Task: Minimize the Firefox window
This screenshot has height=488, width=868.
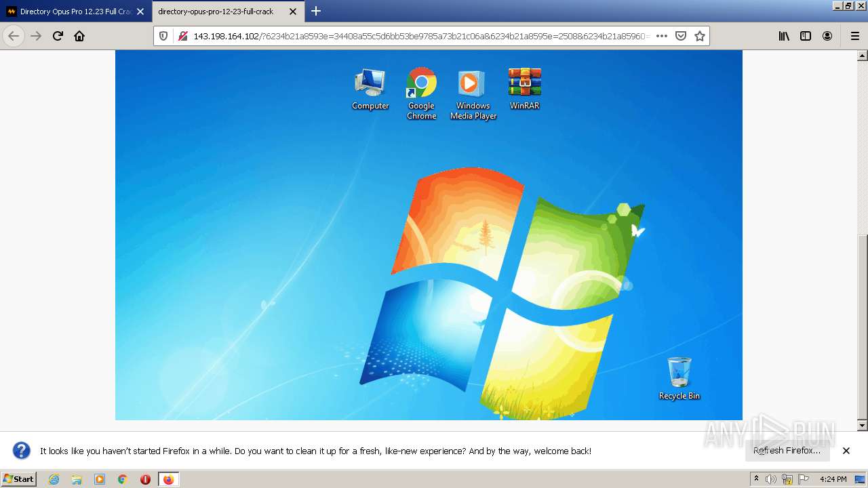Action: coord(837,5)
